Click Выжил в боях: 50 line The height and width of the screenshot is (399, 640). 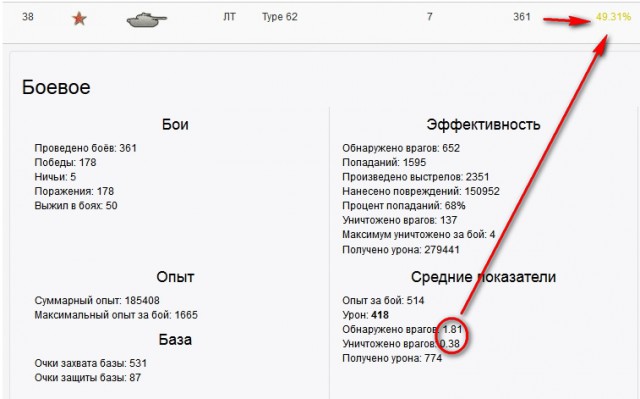[x=76, y=206]
